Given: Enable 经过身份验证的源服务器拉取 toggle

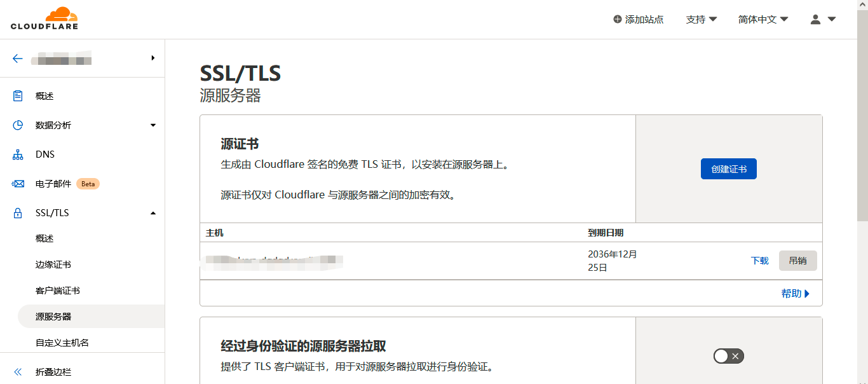Looking at the screenshot, I should point(728,356).
